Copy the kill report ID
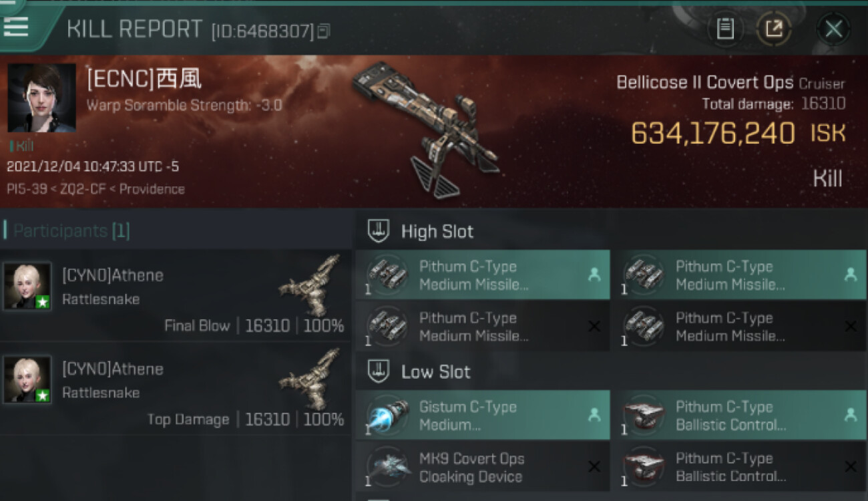The width and height of the screenshot is (868, 501). 324,31
